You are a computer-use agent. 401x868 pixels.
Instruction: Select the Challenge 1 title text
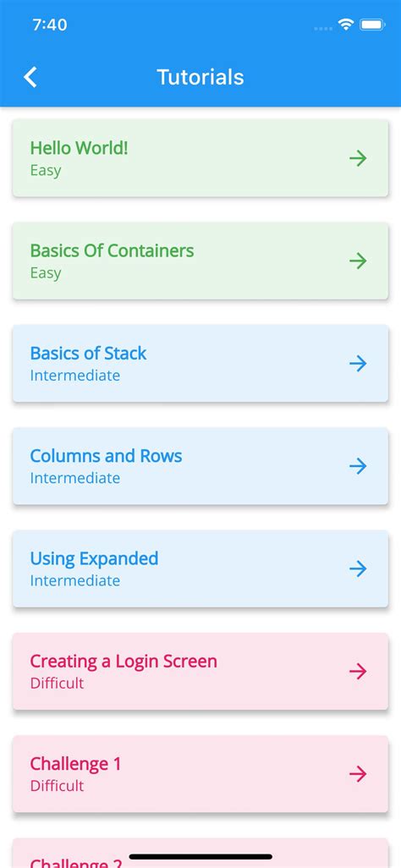tap(75, 764)
